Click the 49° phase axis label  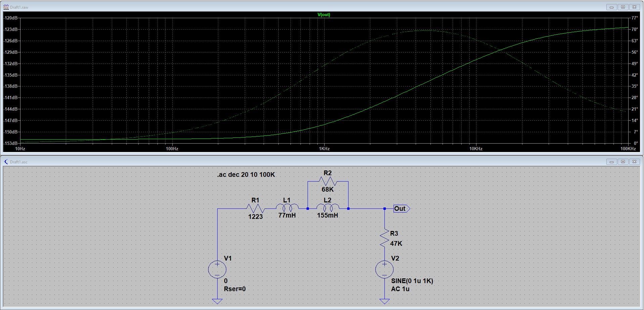tap(635, 64)
